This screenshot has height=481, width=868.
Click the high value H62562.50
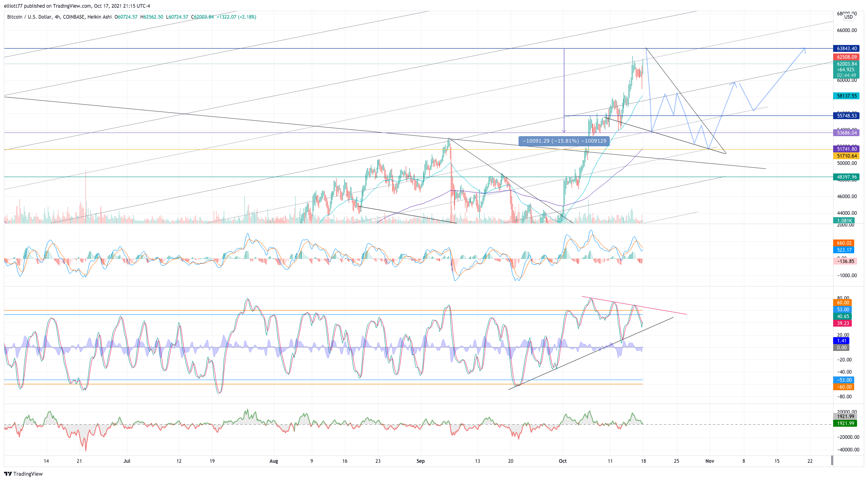pos(152,17)
